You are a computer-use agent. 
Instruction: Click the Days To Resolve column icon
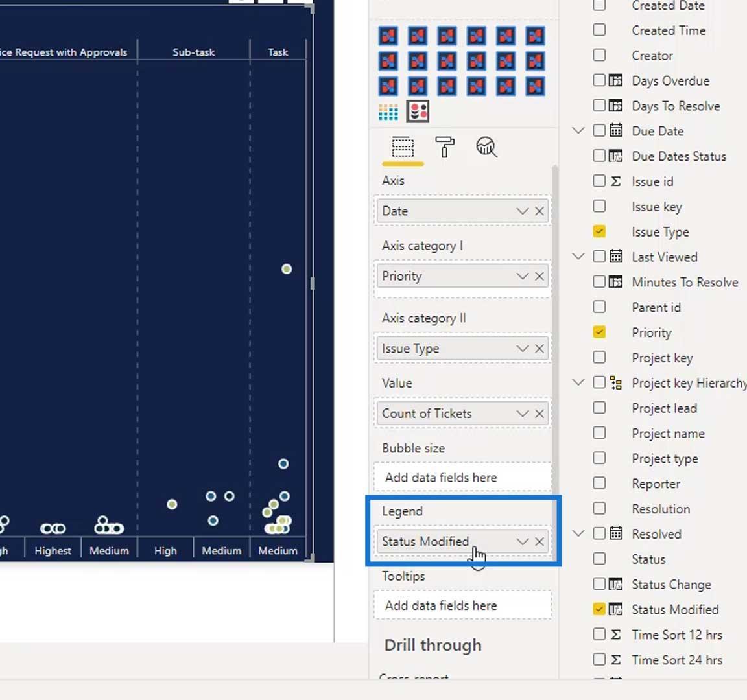pos(615,105)
